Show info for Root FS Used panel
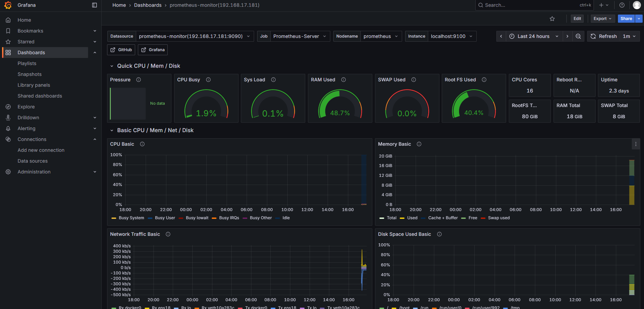Image resolution: width=644 pixels, height=309 pixels. pos(484,80)
